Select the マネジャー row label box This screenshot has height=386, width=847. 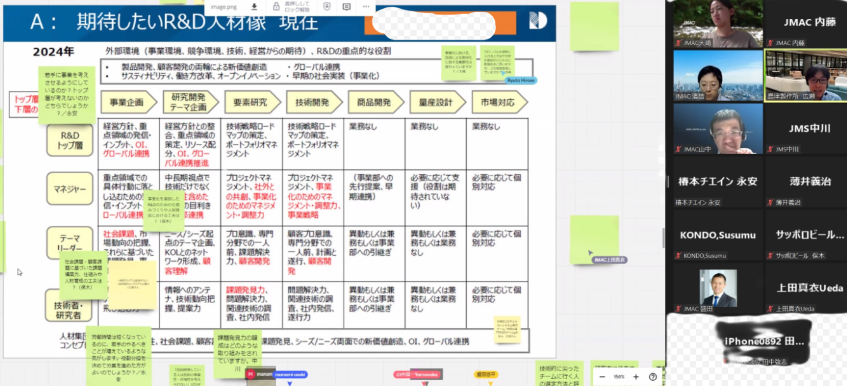pyautogui.click(x=69, y=189)
